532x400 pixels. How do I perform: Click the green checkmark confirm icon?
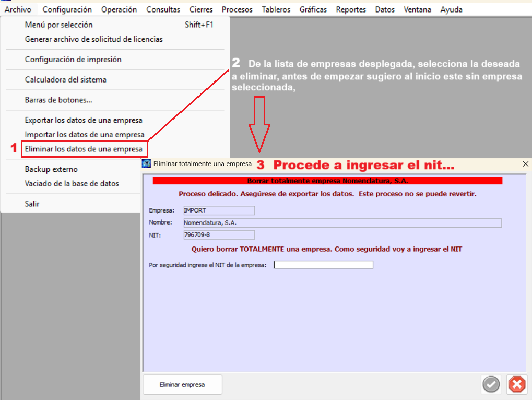coord(491,385)
